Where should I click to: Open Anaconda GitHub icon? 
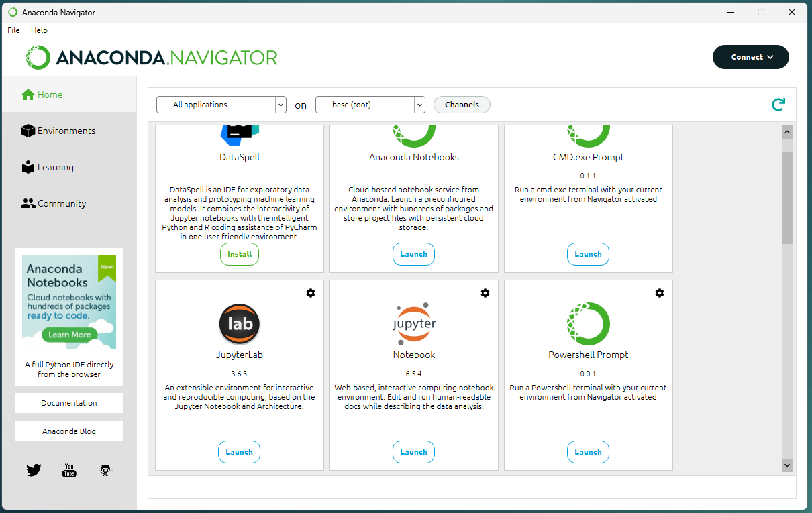point(105,471)
